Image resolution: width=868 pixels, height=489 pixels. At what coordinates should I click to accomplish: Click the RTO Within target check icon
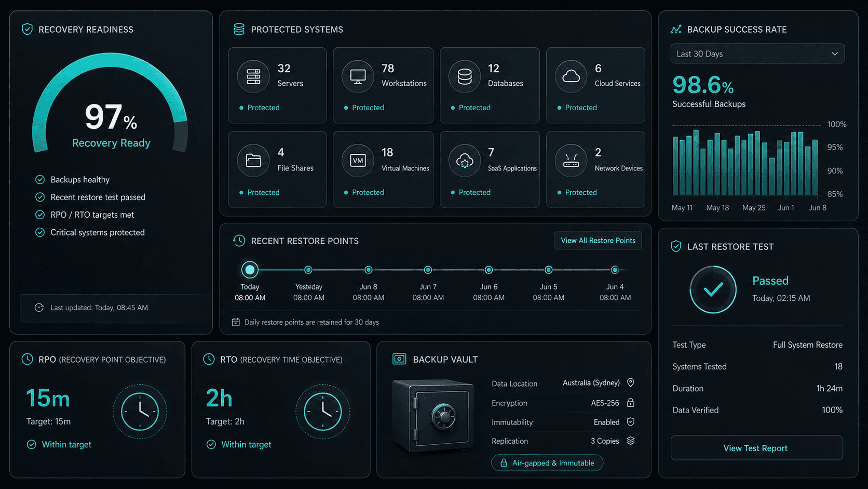[211, 444]
